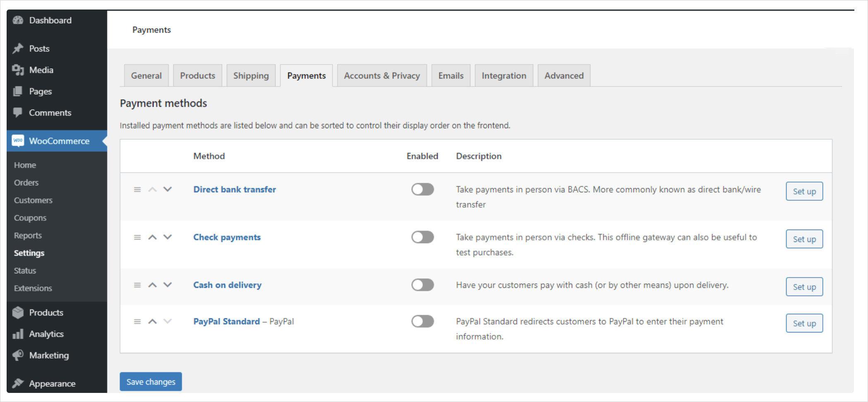Grab the drag handle for Direct bank transfer
Viewport: 868px width, 402px height.
[x=137, y=189]
